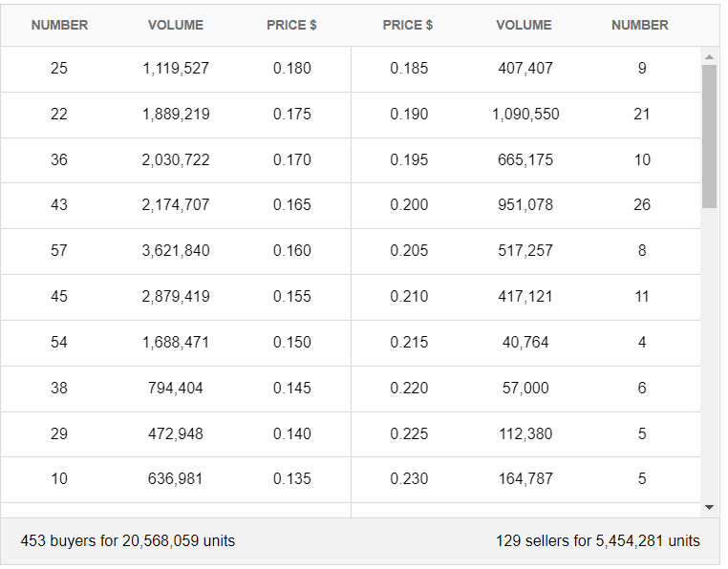728x569 pixels.
Task: Click the sell volume 40,764 cell
Action: [x=525, y=342]
